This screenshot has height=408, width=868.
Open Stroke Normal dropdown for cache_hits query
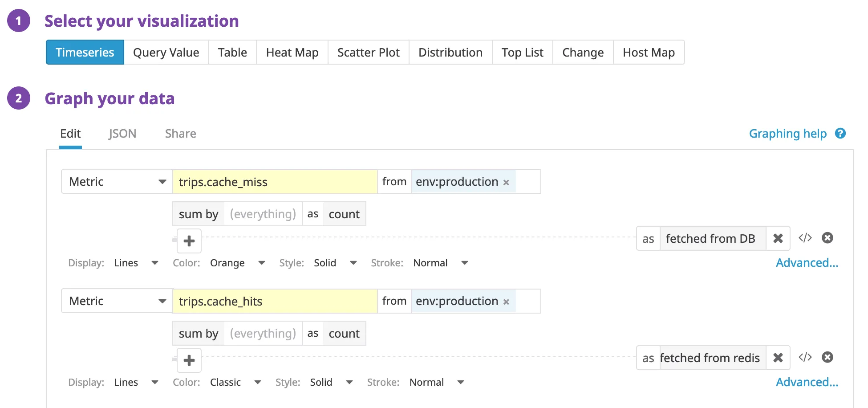437,382
